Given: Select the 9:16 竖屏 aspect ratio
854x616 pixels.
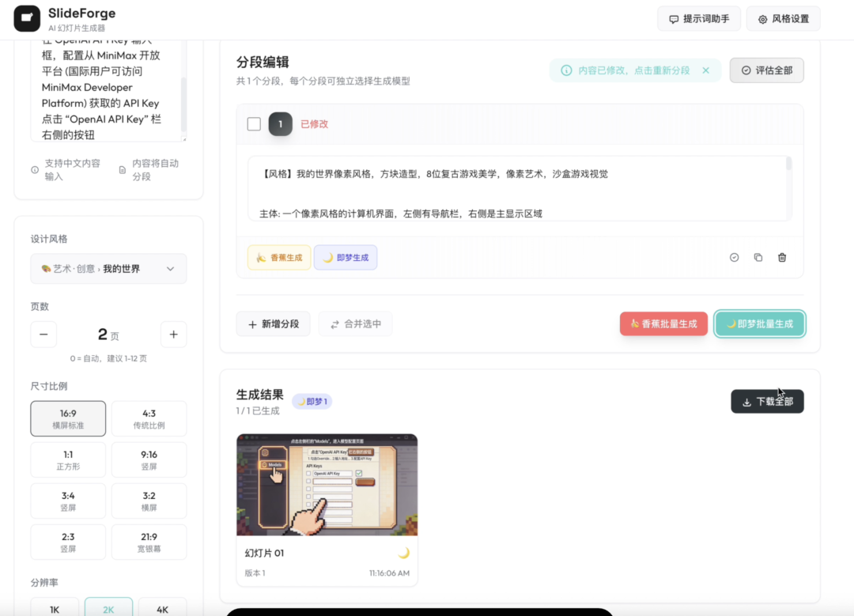Looking at the screenshot, I should click(149, 459).
